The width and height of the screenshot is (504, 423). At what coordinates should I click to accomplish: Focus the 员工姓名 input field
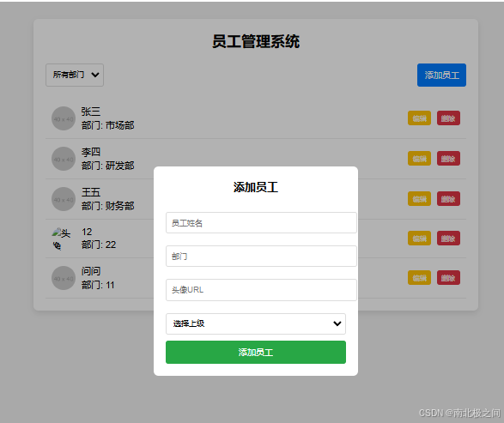point(261,222)
